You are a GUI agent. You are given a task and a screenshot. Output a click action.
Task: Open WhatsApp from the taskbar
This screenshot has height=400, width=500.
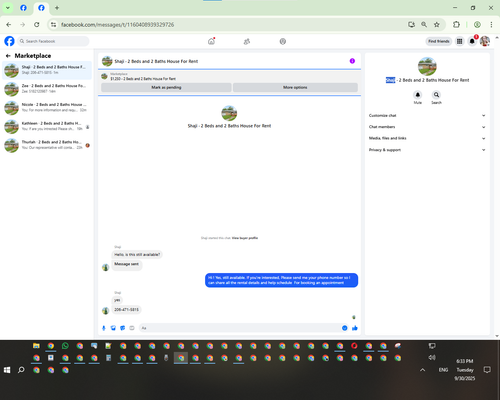(x=65, y=346)
